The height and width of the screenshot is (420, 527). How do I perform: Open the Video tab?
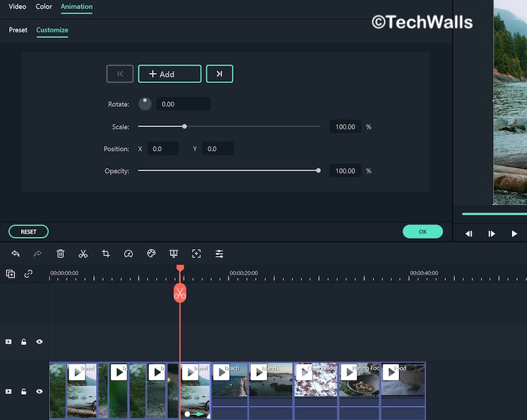point(17,7)
